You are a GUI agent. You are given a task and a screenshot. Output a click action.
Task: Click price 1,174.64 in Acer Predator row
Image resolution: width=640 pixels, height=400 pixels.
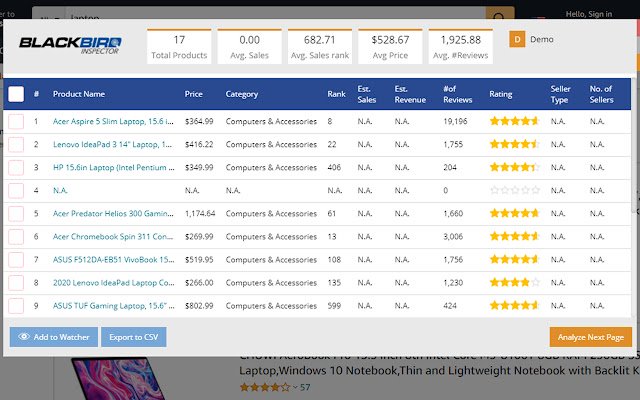pyautogui.click(x=200, y=213)
